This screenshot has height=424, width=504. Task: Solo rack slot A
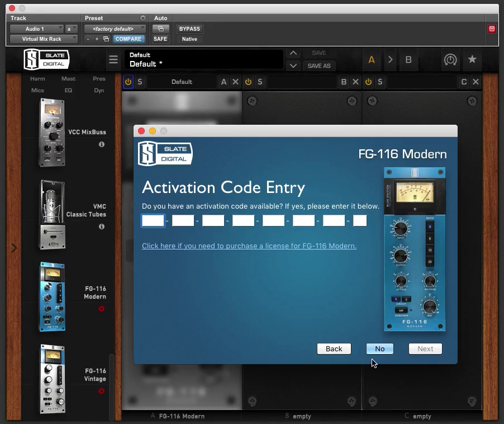[x=140, y=82]
